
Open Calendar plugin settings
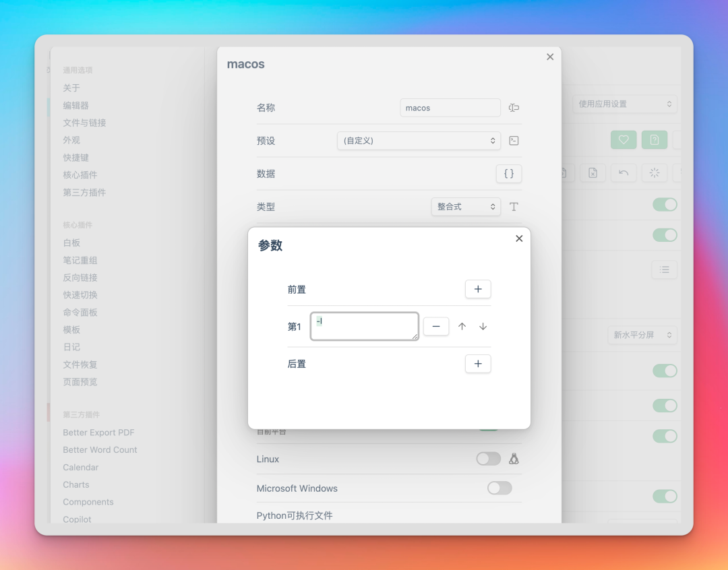coord(80,467)
